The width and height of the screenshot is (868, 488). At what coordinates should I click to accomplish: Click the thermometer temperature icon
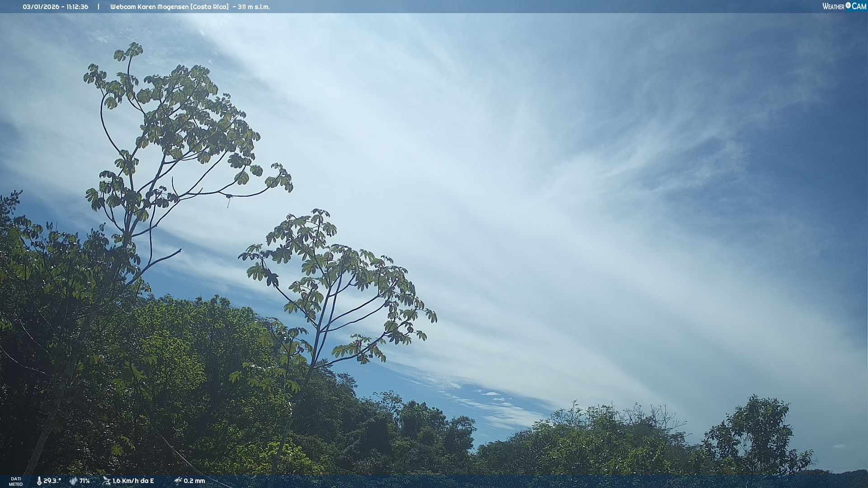(39, 481)
